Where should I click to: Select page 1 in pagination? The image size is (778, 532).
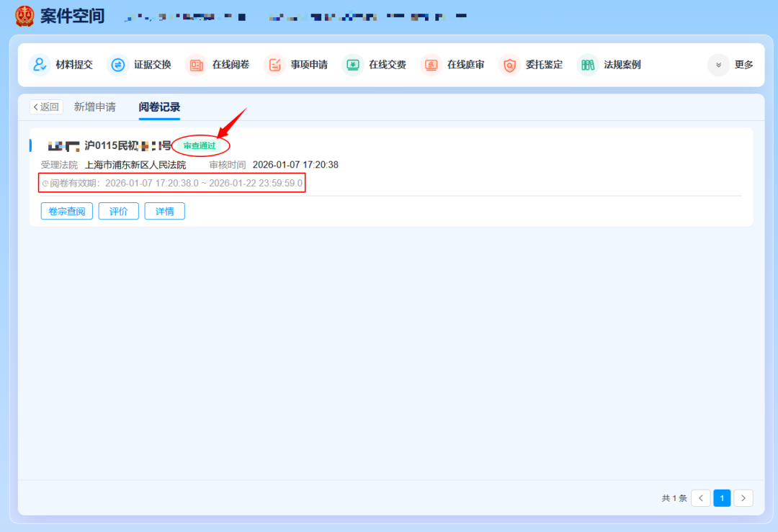pyautogui.click(x=722, y=498)
